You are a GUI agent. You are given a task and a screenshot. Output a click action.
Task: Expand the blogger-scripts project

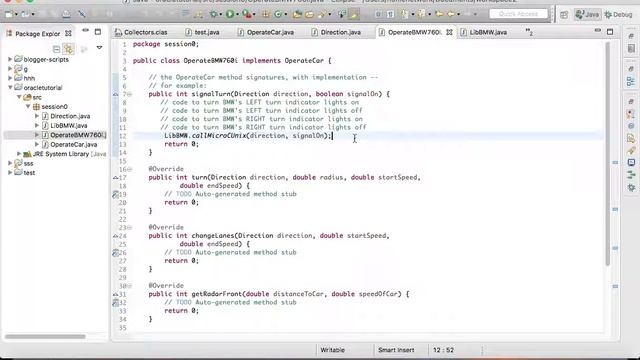point(10,59)
